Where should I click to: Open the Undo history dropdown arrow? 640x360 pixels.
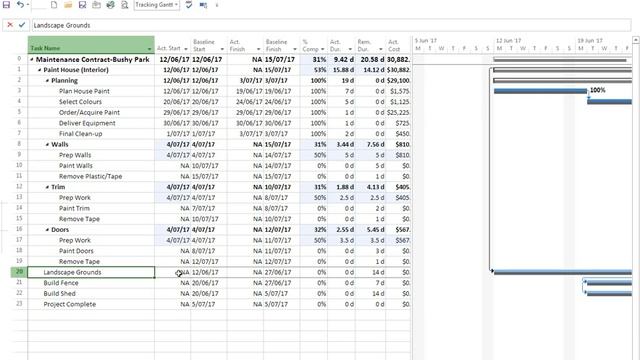coord(28,5)
